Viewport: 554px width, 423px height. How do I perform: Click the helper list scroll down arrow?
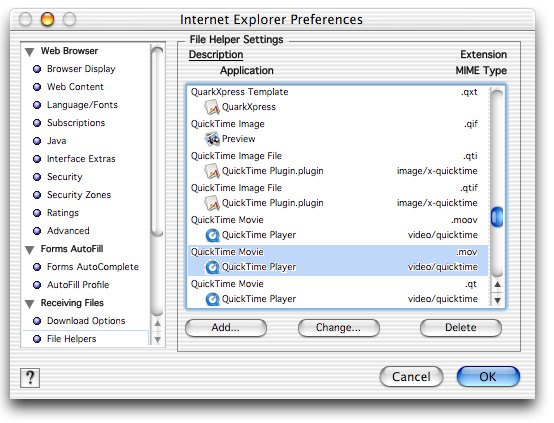coord(497,301)
